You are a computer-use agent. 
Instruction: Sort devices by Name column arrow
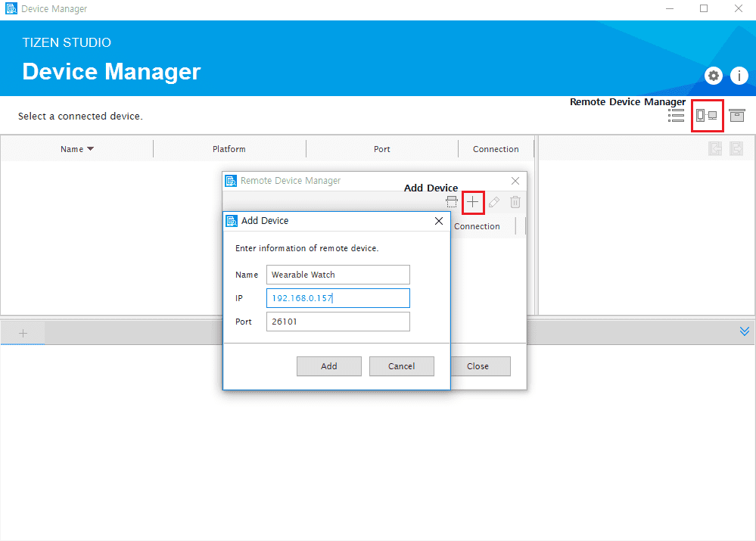click(x=91, y=149)
